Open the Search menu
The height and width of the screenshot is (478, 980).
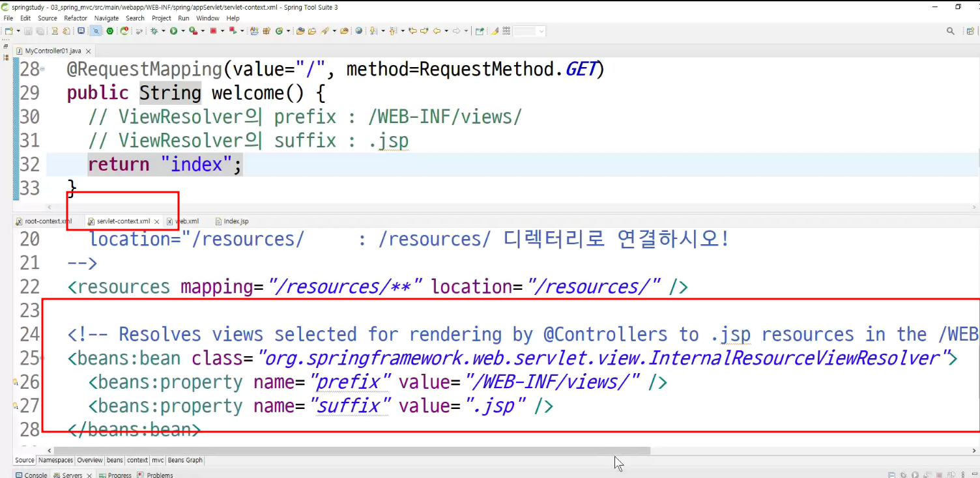(x=136, y=18)
